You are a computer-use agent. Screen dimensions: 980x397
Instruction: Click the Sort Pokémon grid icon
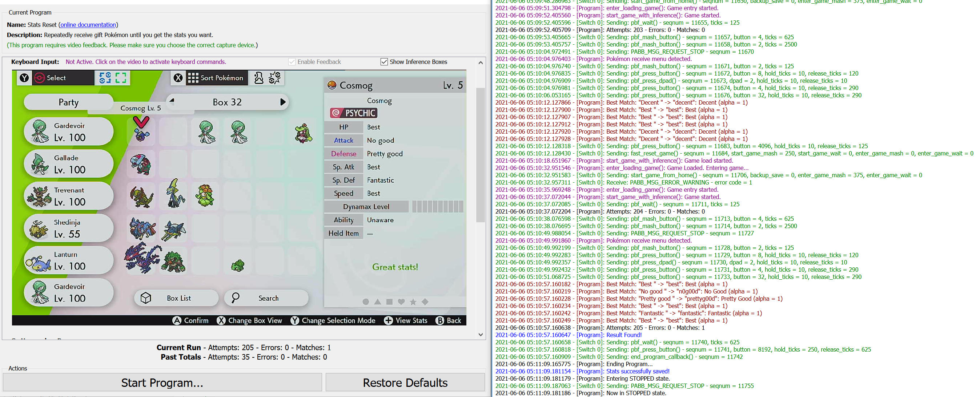193,78
